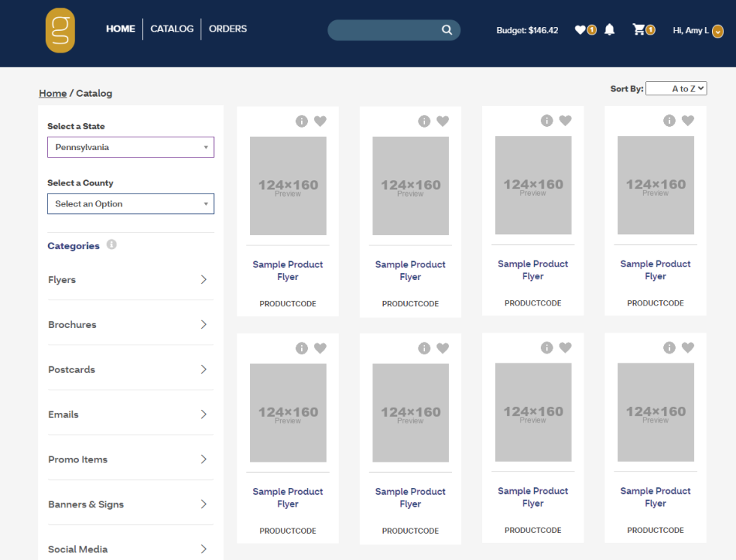Image resolution: width=736 pixels, height=560 pixels.
Task: Click Categories info icon
Action: [111, 245]
